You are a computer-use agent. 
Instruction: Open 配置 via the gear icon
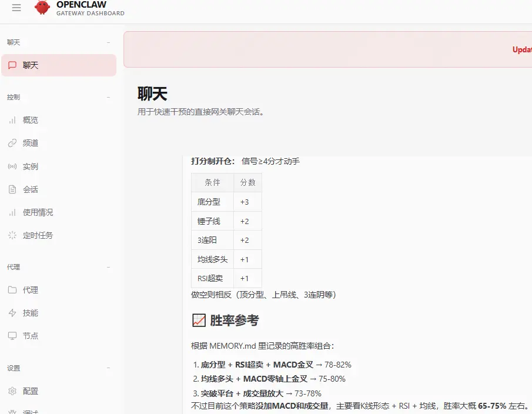pos(11,391)
